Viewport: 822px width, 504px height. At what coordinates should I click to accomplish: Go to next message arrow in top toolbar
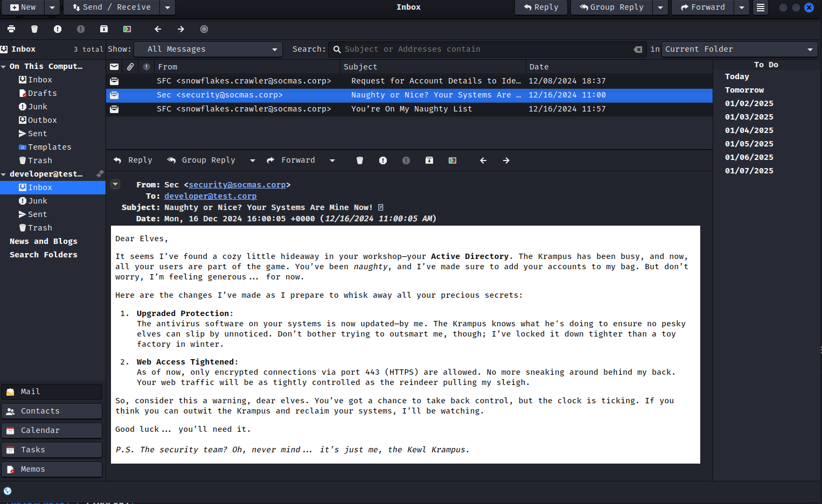coord(181,29)
